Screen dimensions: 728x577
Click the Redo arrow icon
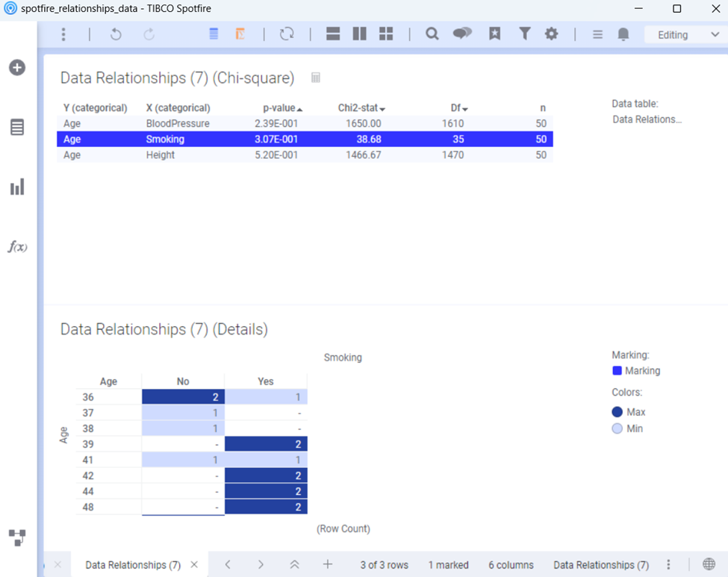(x=149, y=34)
